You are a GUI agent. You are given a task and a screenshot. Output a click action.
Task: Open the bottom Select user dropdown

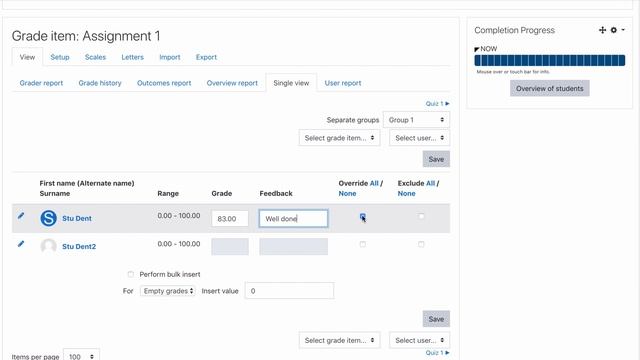click(419, 340)
